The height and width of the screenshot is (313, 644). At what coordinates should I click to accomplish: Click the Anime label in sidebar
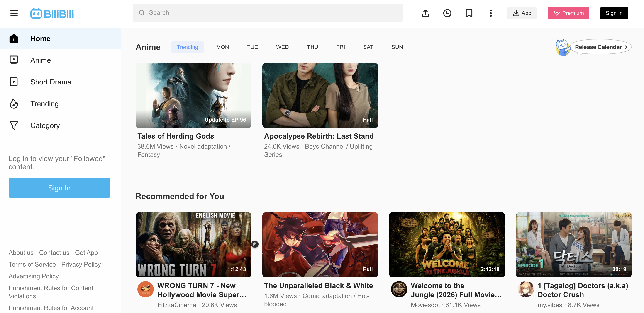tap(41, 60)
